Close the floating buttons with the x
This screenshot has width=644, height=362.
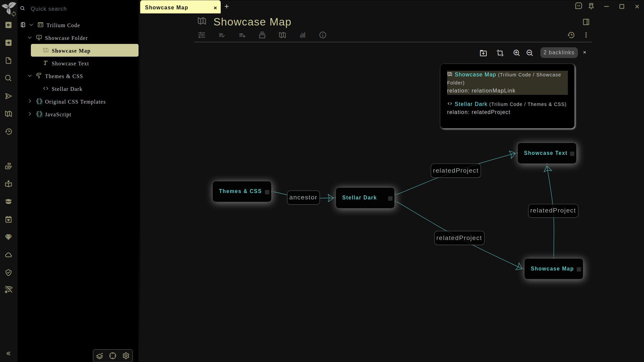[x=585, y=52]
